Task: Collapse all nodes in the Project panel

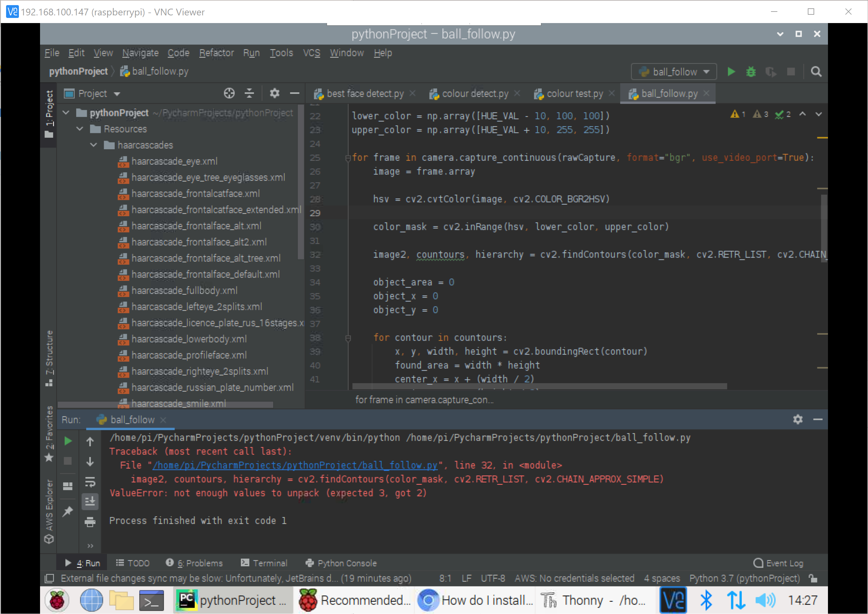Action: point(249,94)
